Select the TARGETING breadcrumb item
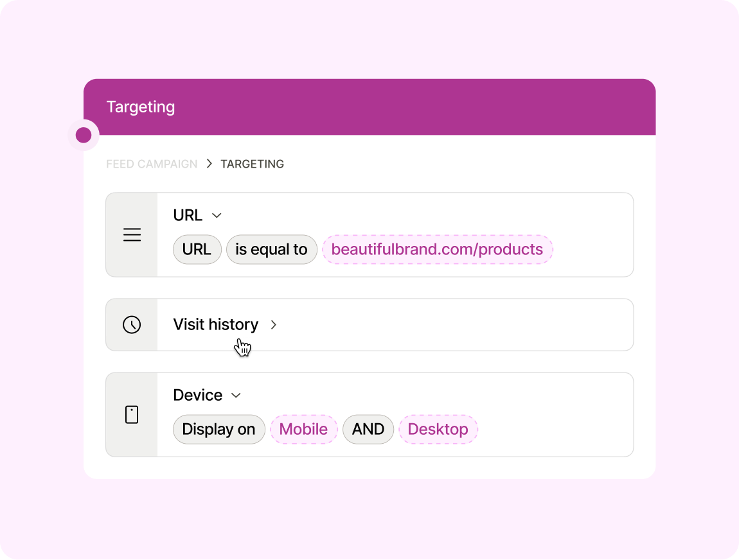Image resolution: width=739 pixels, height=560 pixels. tap(252, 164)
